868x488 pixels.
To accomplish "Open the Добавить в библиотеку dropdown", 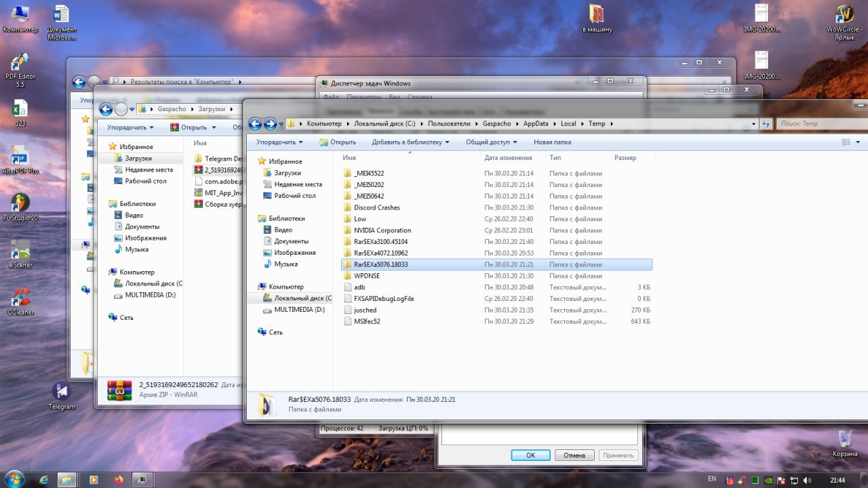I will [411, 142].
